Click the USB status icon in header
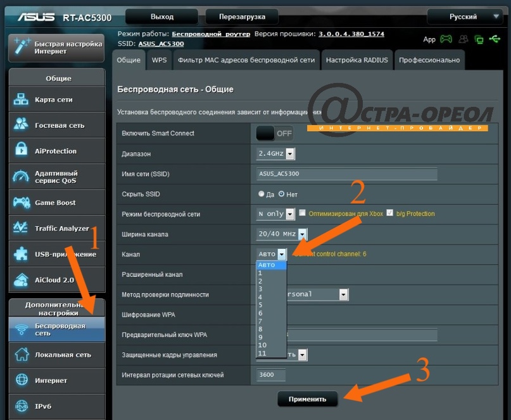The height and width of the screenshot is (420, 511). 495,39
